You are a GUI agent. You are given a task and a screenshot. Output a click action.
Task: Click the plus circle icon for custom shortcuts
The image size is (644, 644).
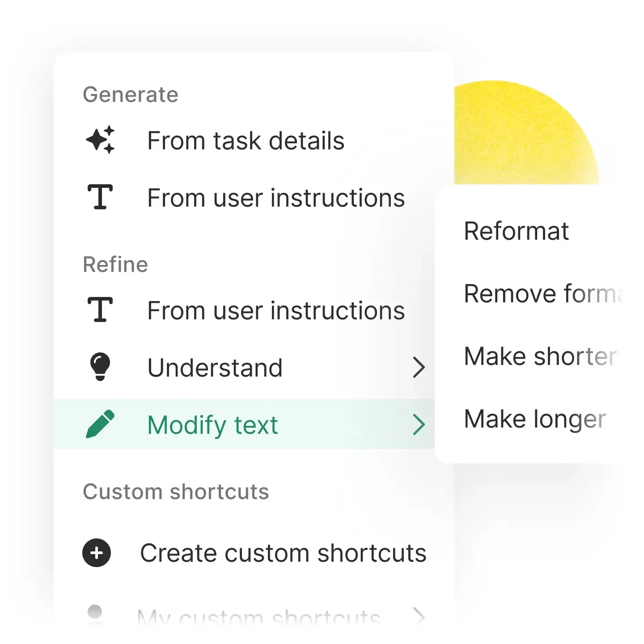pos(97,553)
